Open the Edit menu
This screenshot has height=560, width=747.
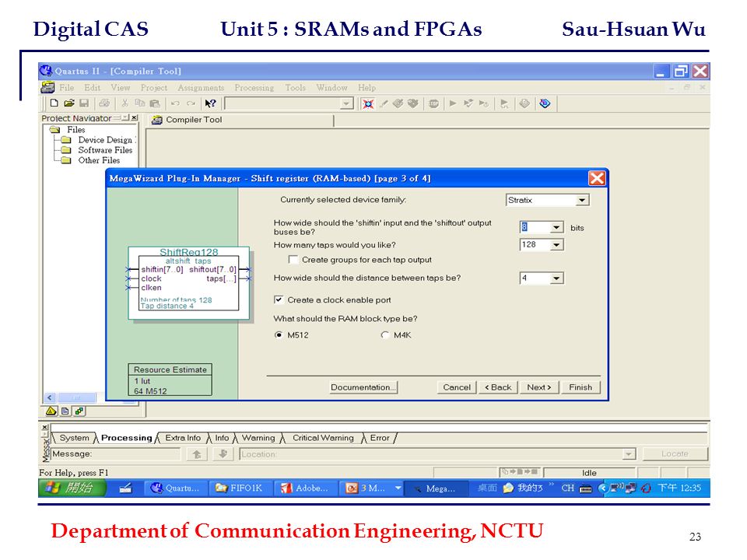pos(92,88)
